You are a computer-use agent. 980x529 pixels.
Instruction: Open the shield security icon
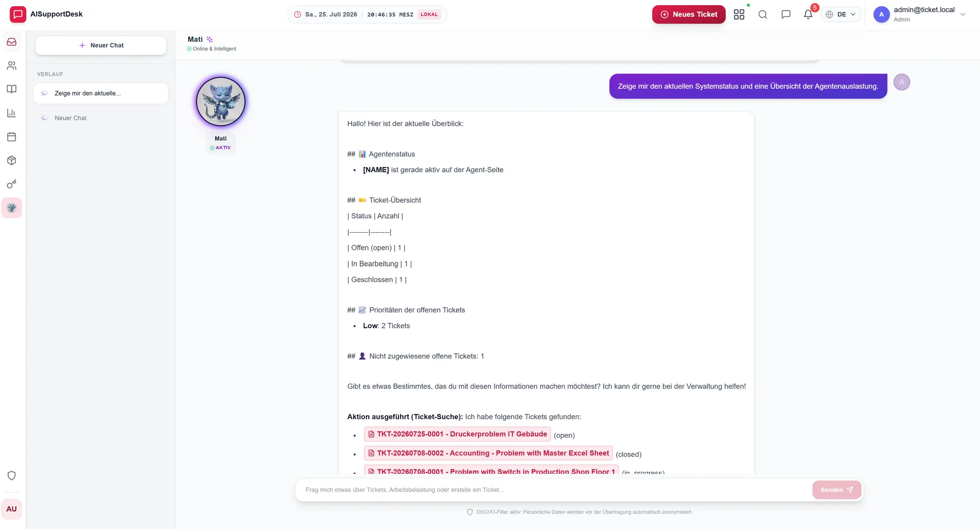click(x=12, y=475)
